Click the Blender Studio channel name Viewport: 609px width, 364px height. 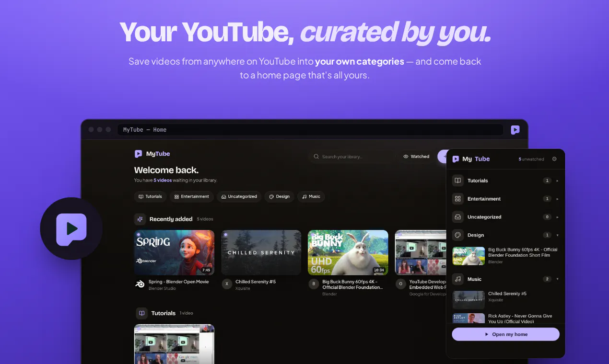pyautogui.click(x=162, y=288)
